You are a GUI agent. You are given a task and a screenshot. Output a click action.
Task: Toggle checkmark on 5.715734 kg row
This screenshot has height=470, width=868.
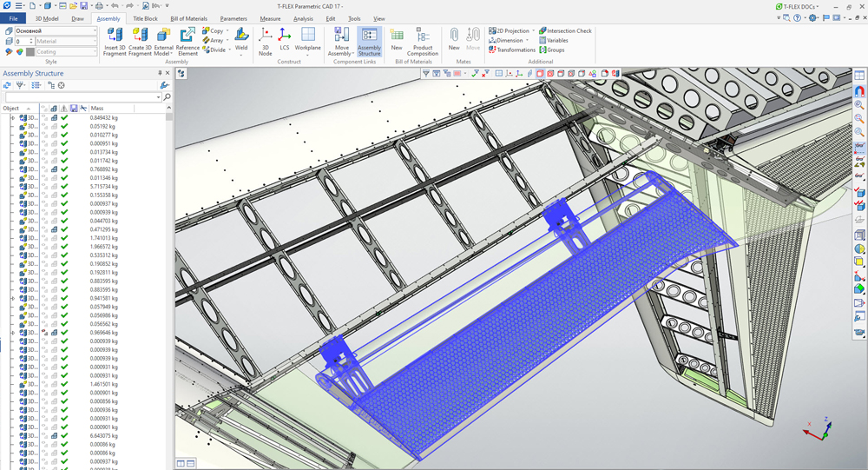64,186
